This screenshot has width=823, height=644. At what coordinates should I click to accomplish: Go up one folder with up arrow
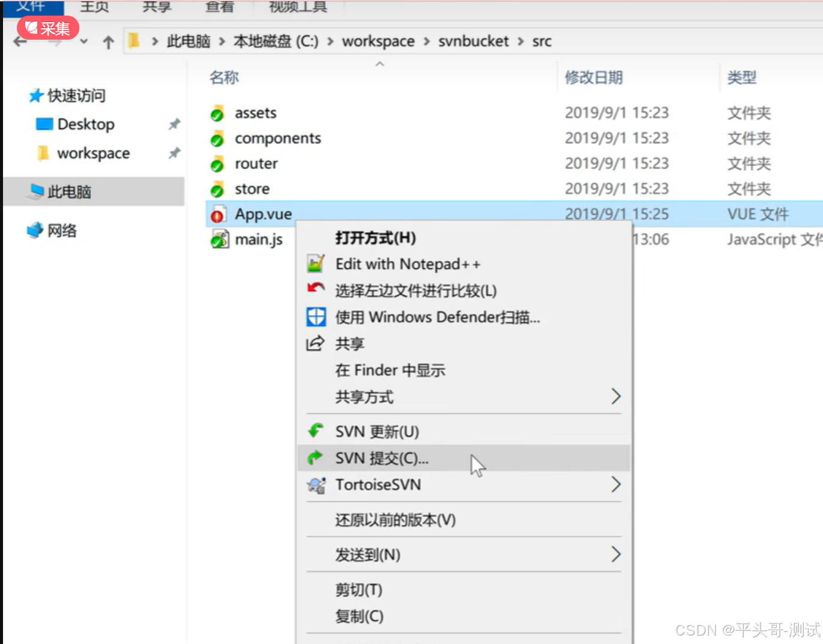[108, 42]
